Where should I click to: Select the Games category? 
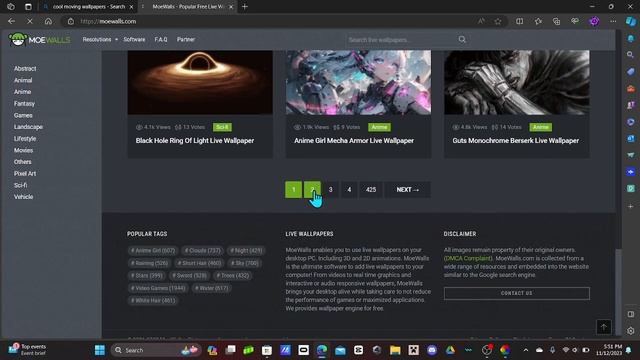[23, 115]
